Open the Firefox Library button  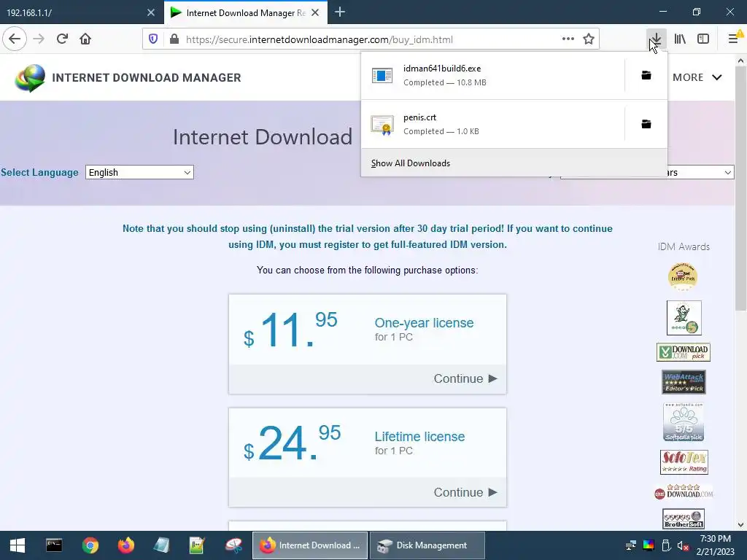click(680, 39)
